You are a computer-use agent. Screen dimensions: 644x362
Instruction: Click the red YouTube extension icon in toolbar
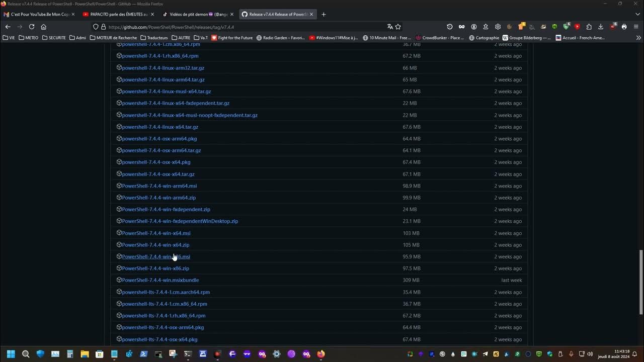click(577, 27)
